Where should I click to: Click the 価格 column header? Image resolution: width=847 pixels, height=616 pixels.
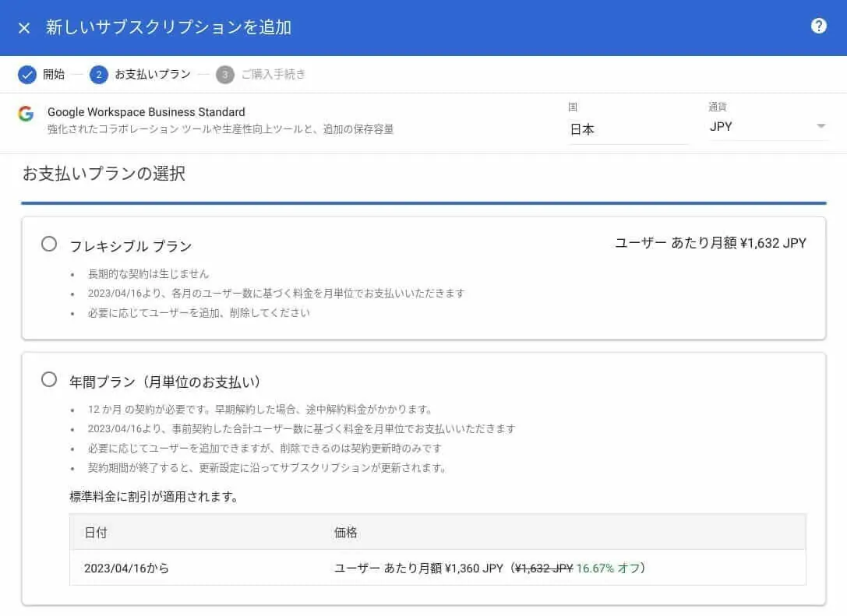[x=346, y=533]
